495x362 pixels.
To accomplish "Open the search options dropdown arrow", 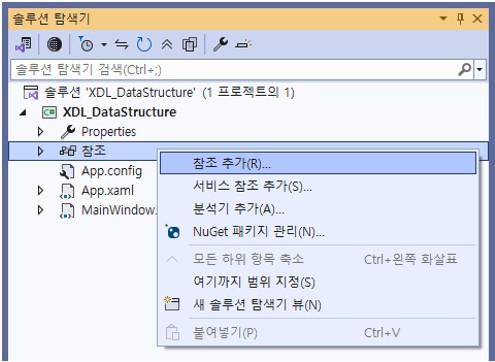I will pos(480,70).
